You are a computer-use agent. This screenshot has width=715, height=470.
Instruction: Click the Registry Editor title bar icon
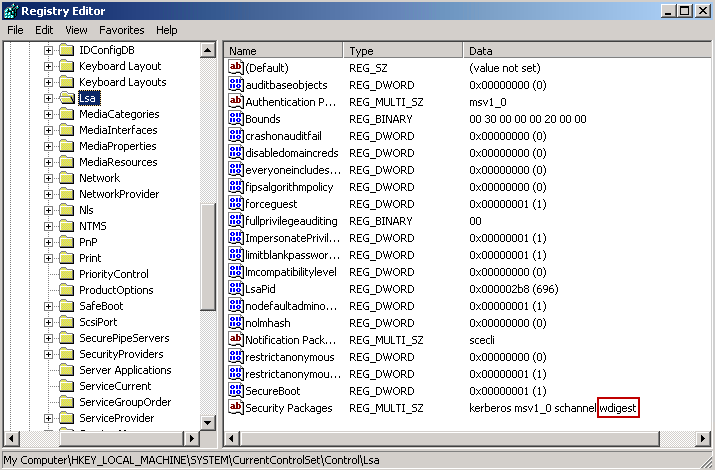tap(11, 10)
